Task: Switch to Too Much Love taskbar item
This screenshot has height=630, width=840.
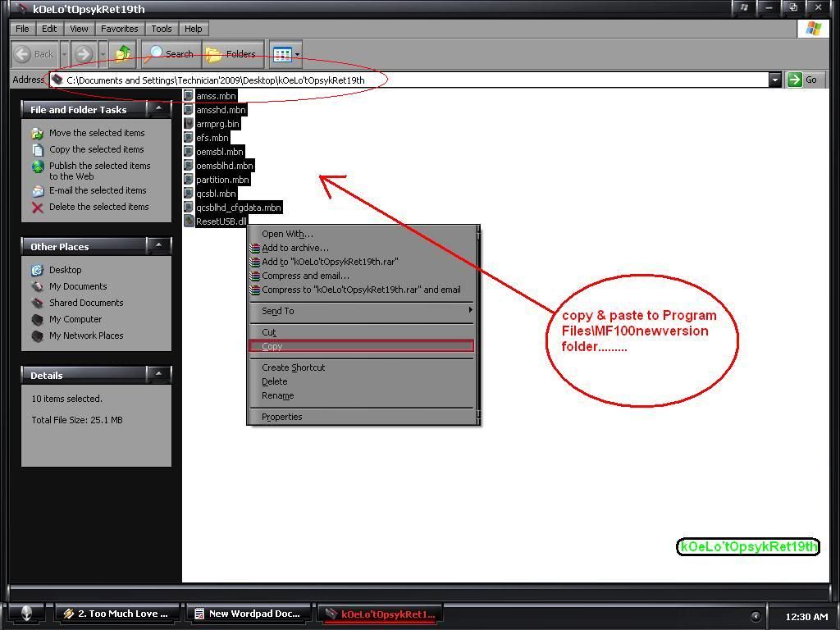Action: [116, 614]
